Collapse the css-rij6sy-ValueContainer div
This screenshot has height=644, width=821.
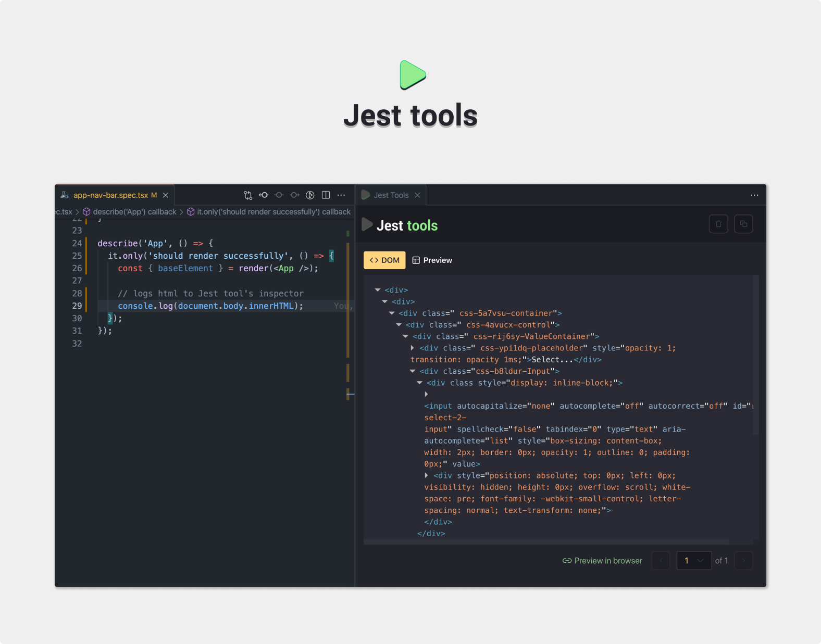tap(406, 336)
